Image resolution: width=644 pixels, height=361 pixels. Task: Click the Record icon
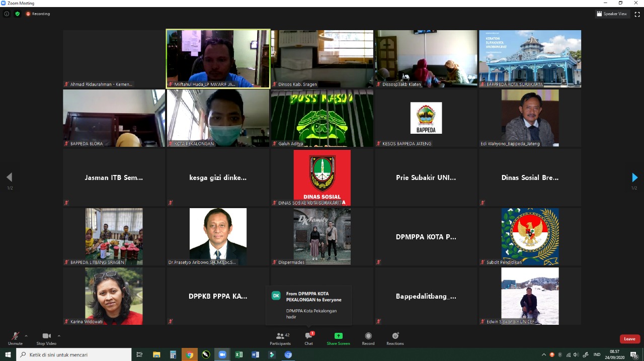pyautogui.click(x=368, y=338)
